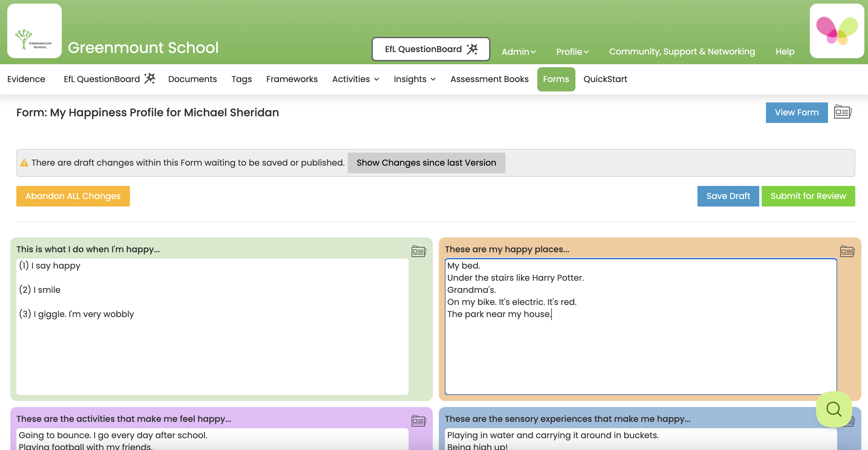Image resolution: width=868 pixels, height=450 pixels.
Task: Open the search magnifier at bottom right
Action: click(834, 409)
